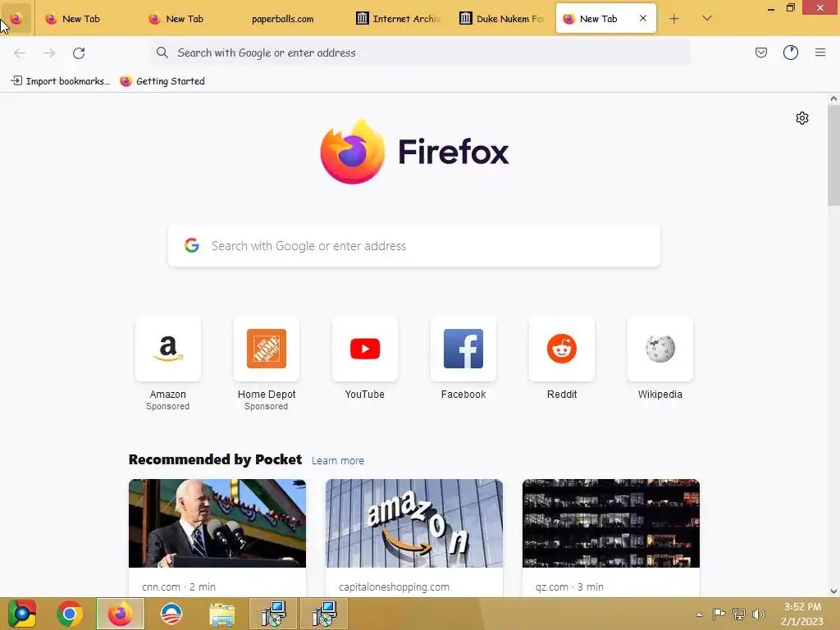Click the scrollbar up arrow
840x630 pixels.
[833, 98]
